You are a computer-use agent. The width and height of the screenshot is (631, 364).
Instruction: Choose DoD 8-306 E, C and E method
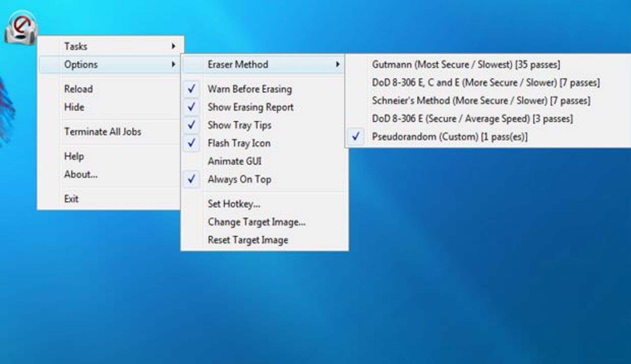(485, 82)
